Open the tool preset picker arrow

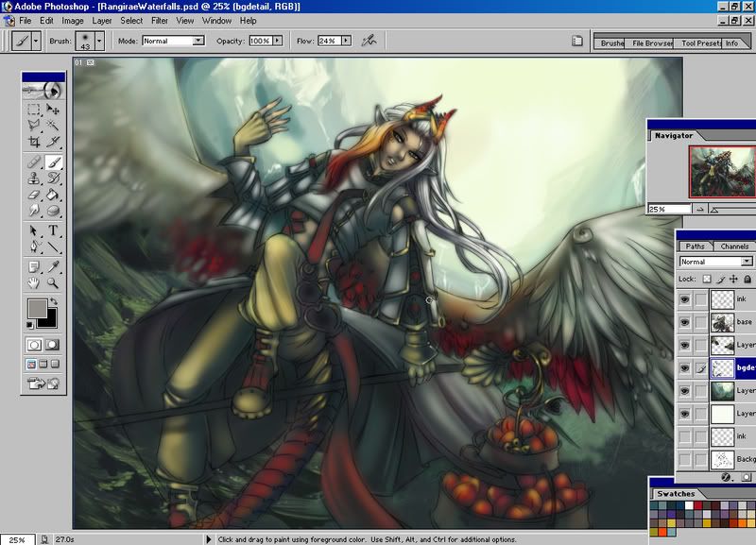[x=36, y=41]
